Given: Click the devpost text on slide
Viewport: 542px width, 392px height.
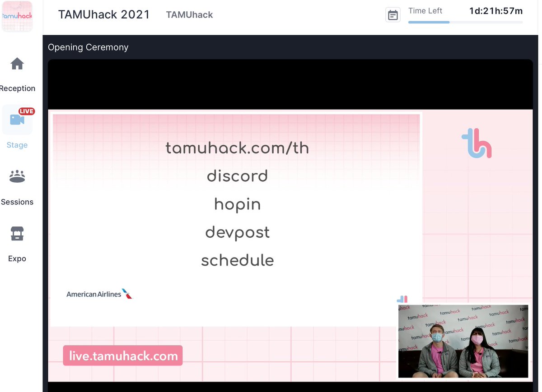Looking at the screenshot, I should tap(238, 233).
